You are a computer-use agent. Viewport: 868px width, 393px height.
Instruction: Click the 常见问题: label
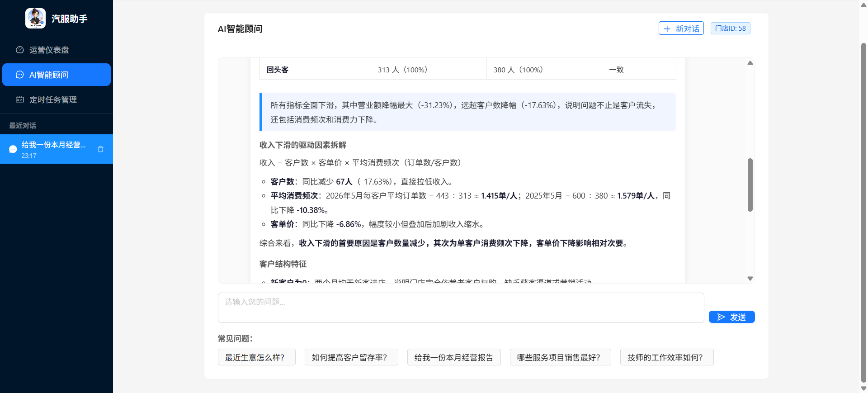[235, 338]
